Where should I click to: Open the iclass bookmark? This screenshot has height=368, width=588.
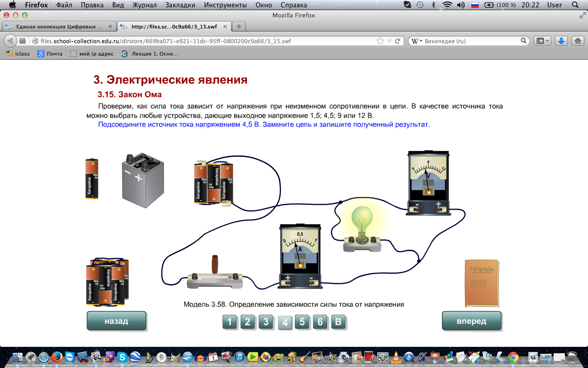(17, 54)
